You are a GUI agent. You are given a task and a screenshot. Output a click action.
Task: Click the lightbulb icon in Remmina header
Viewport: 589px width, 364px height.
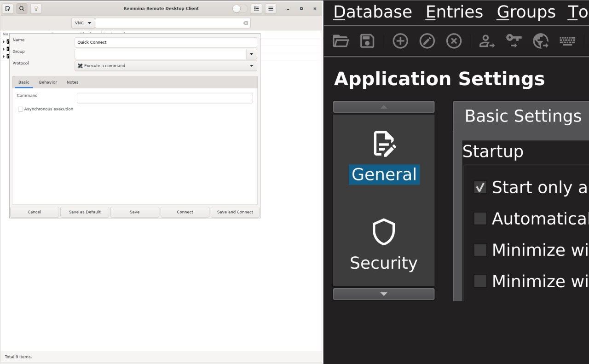tap(36, 8)
